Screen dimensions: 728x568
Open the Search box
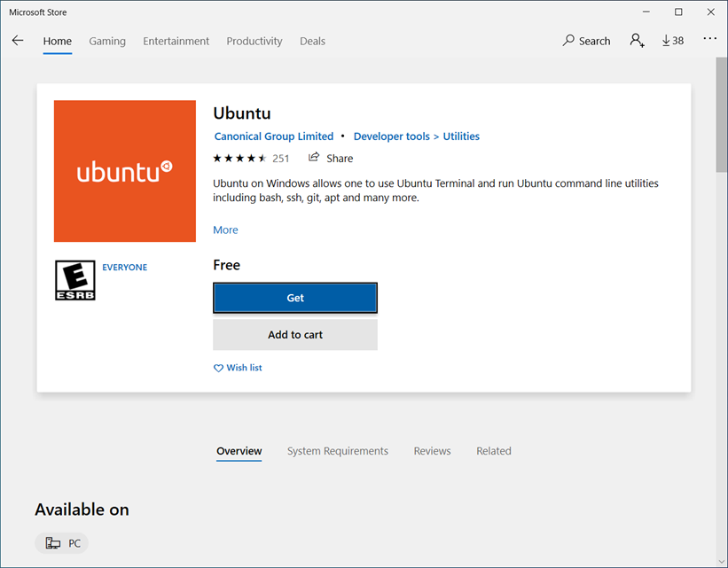coord(586,41)
